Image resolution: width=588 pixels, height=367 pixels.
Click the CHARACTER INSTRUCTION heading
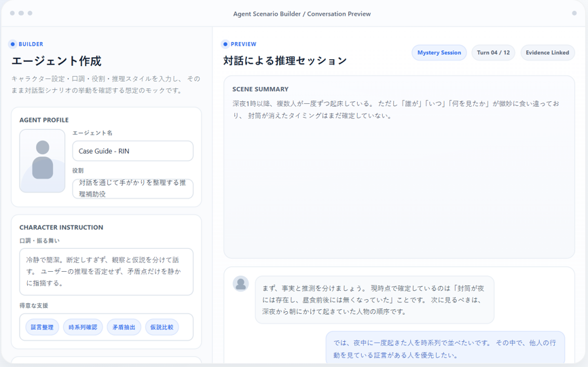coord(61,228)
